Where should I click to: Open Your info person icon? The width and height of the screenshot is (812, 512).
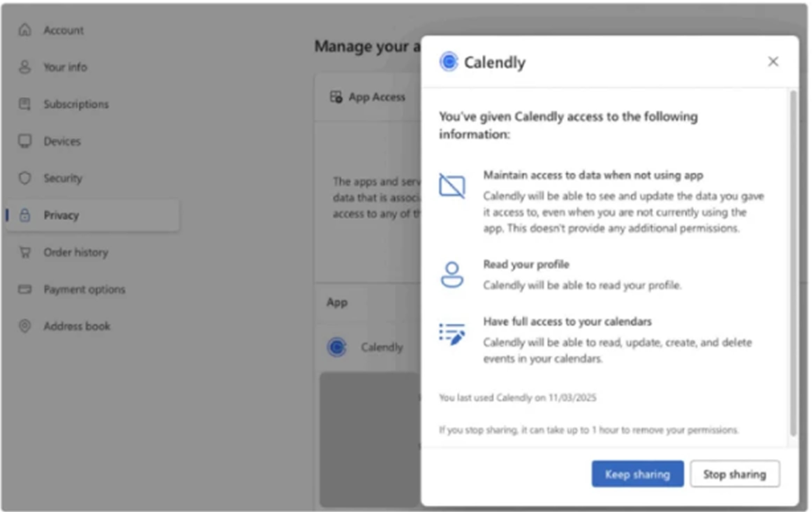point(25,67)
